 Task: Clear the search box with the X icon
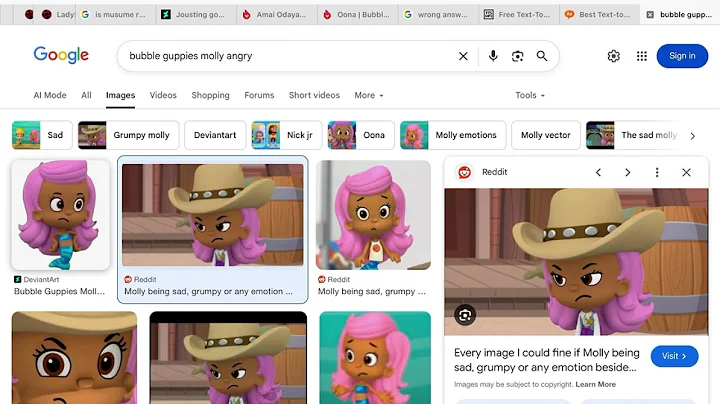[463, 56]
